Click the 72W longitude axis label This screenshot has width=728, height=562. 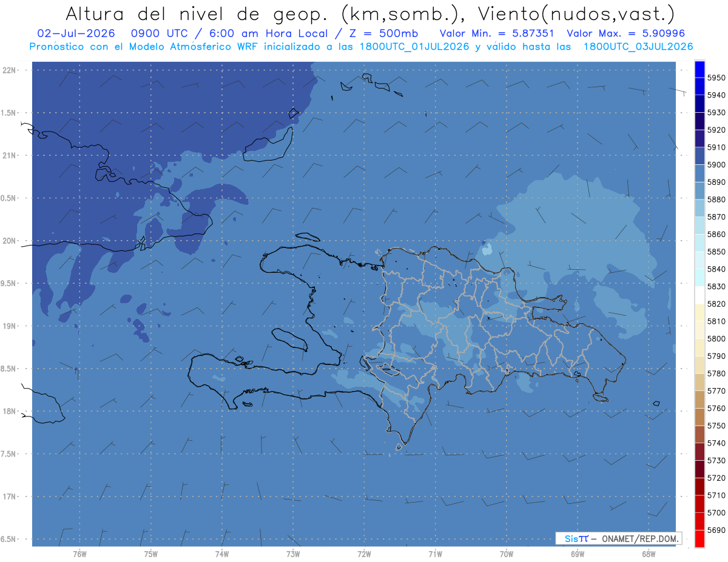pos(364,554)
